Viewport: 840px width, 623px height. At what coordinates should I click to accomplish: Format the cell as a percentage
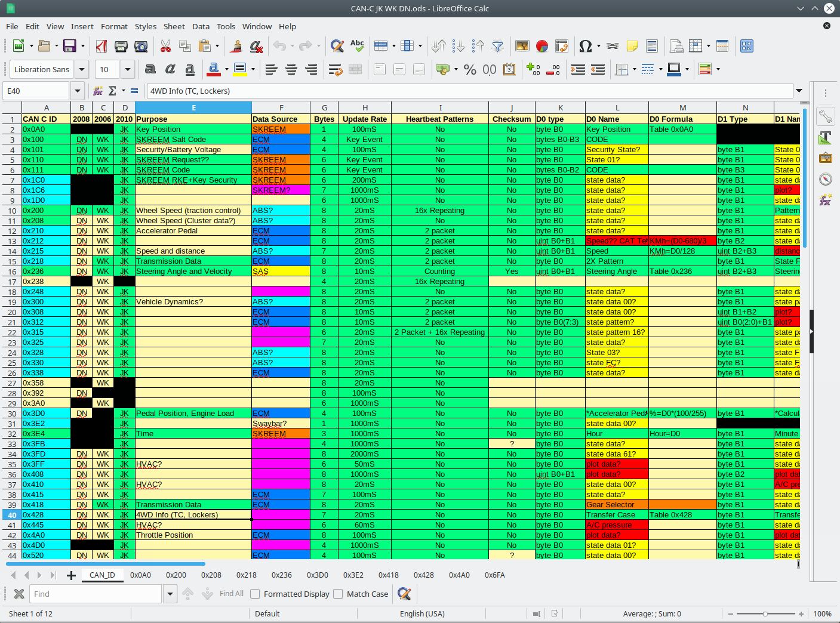tap(470, 69)
